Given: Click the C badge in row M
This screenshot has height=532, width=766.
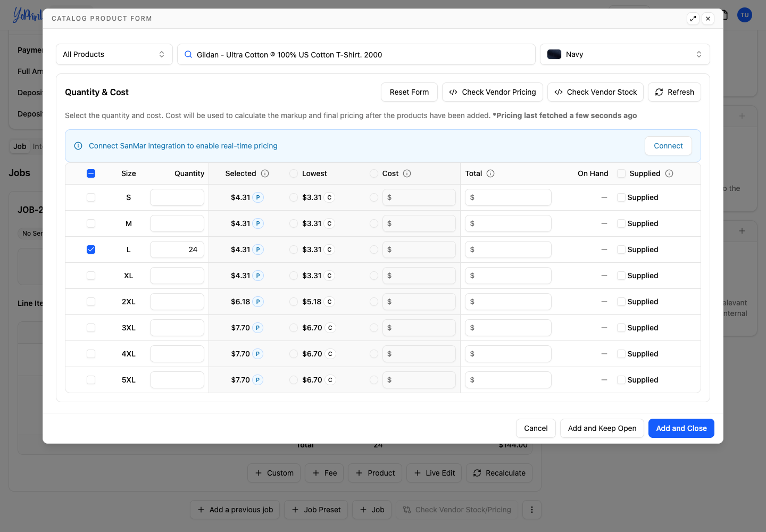Looking at the screenshot, I should click(x=329, y=223).
